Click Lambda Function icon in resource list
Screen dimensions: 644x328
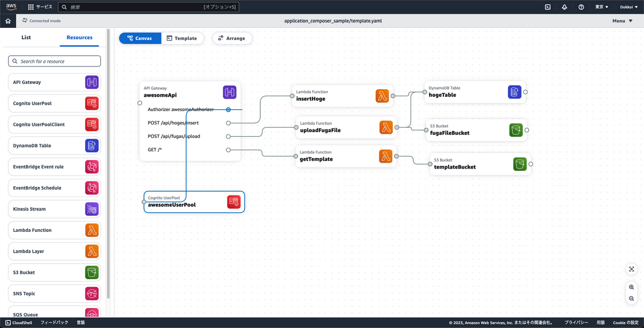click(92, 230)
